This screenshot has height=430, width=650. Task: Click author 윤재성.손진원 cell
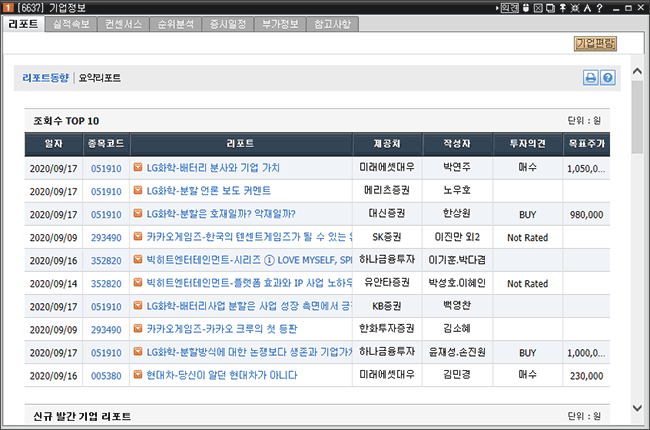(457, 352)
